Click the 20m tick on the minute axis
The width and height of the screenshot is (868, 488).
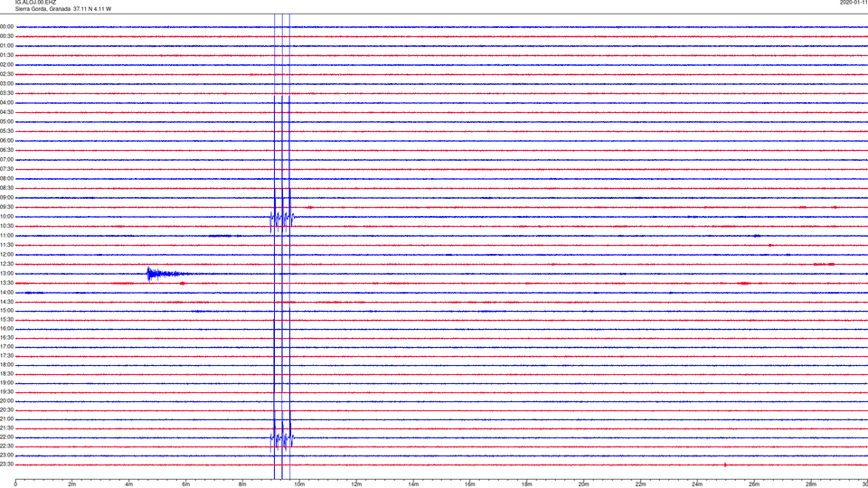click(583, 484)
